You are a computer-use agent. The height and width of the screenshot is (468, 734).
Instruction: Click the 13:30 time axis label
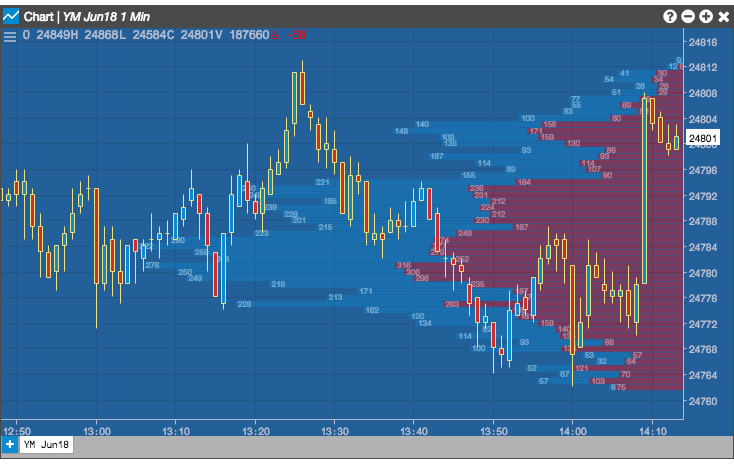coord(335,431)
